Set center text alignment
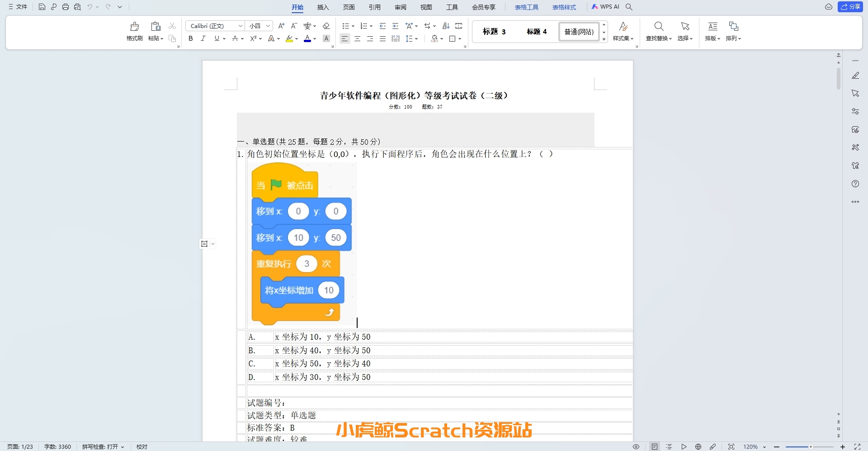 (x=358, y=38)
